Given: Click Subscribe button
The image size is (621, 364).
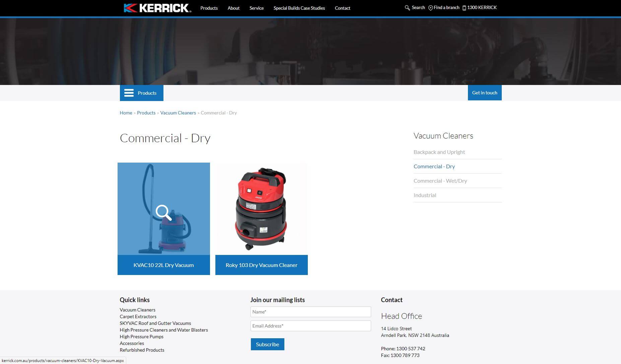Looking at the screenshot, I should pyautogui.click(x=267, y=344).
